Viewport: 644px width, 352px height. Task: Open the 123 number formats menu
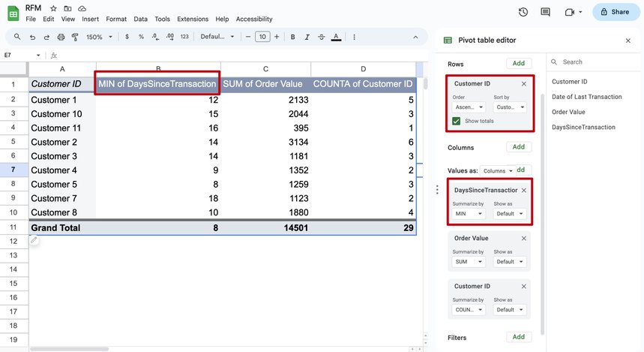(x=184, y=37)
